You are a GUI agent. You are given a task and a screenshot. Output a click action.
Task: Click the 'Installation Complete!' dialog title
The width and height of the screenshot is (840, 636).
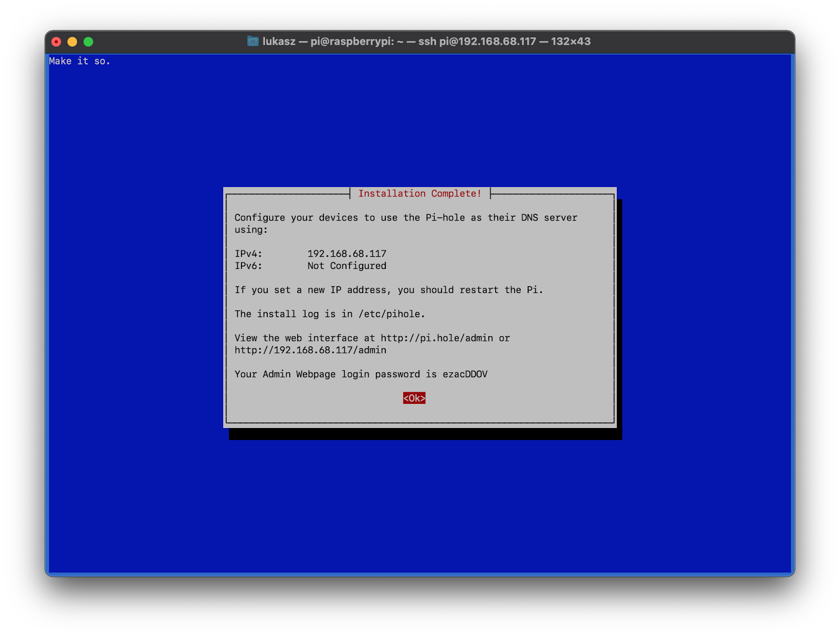pos(420,193)
